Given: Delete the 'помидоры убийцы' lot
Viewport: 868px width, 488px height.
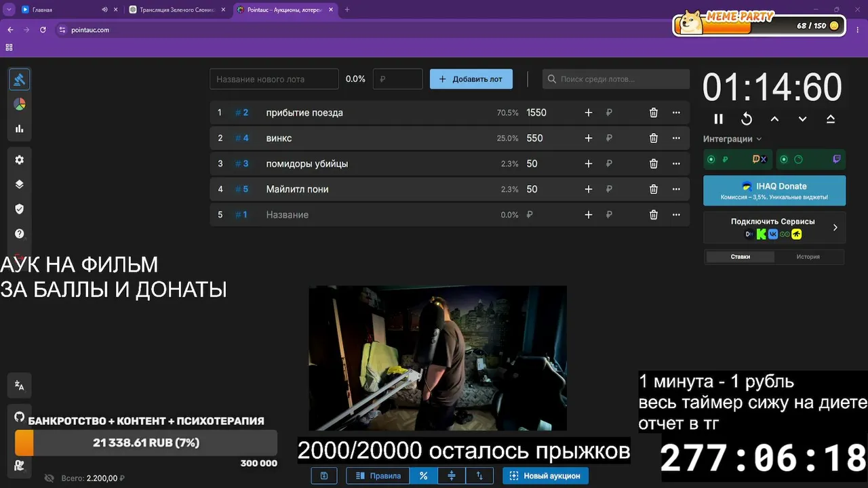Looking at the screenshot, I should pyautogui.click(x=654, y=163).
